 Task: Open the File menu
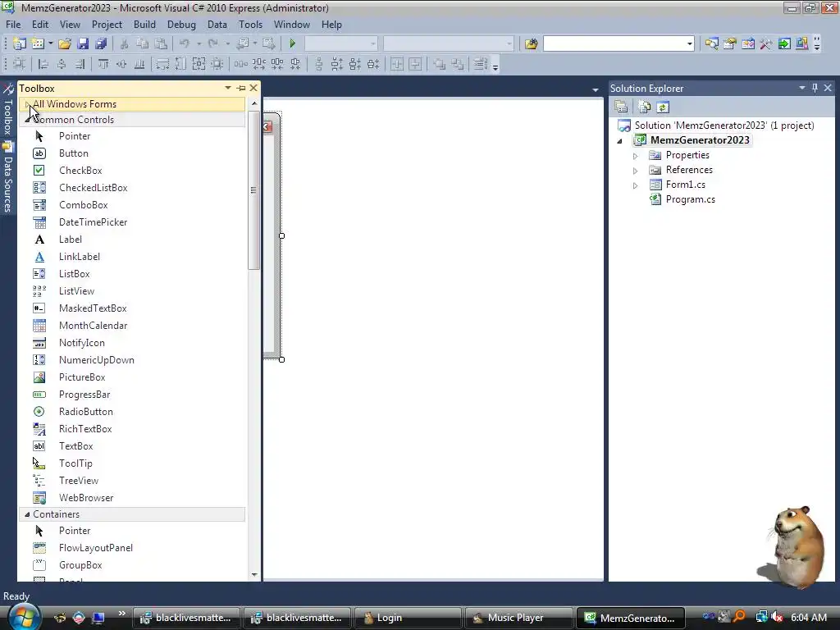pyautogui.click(x=13, y=25)
